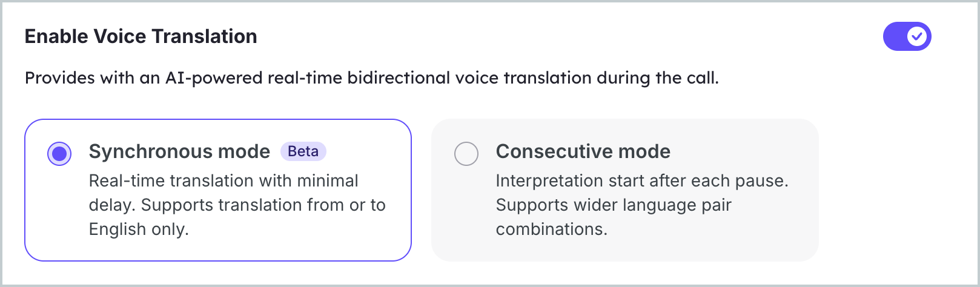
Task: Click the Beta badge beside Synchronous mode
Action: click(303, 151)
